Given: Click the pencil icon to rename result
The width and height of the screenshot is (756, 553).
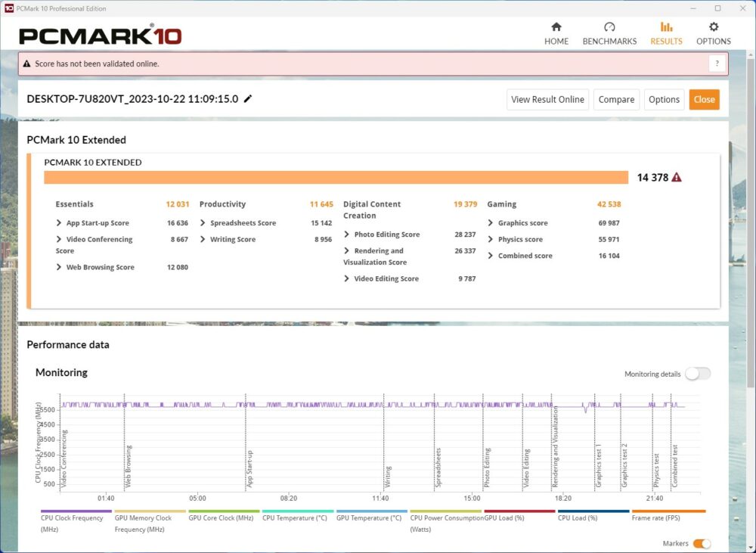Looking at the screenshot, I should click(x=248, y=99).
